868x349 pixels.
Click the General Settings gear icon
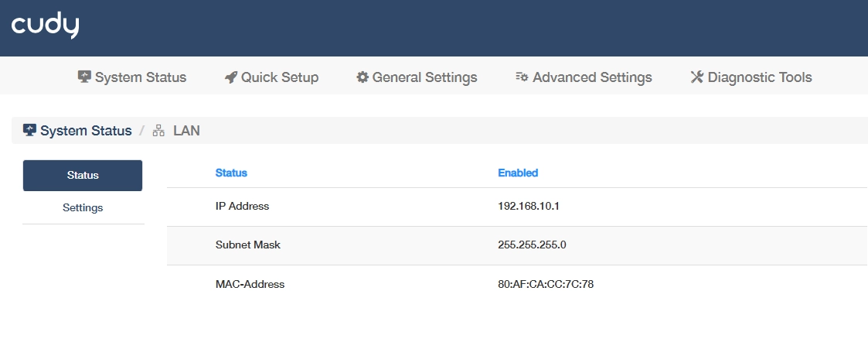click(x=363, y=77)
